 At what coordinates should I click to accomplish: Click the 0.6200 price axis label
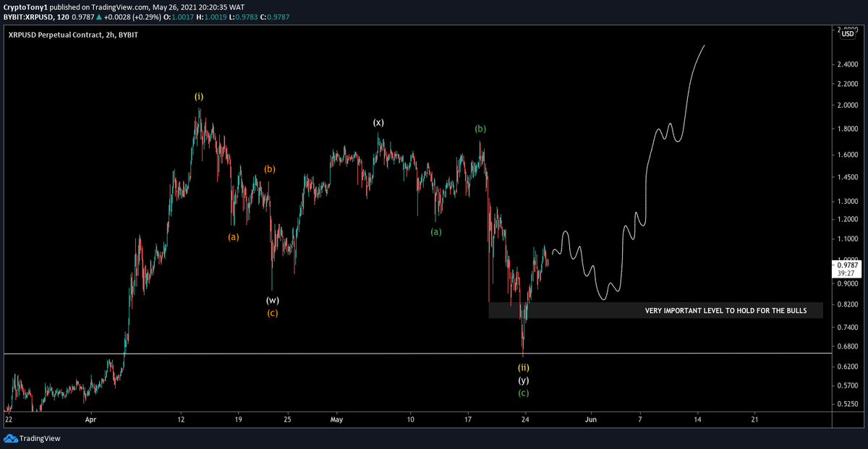848,368
